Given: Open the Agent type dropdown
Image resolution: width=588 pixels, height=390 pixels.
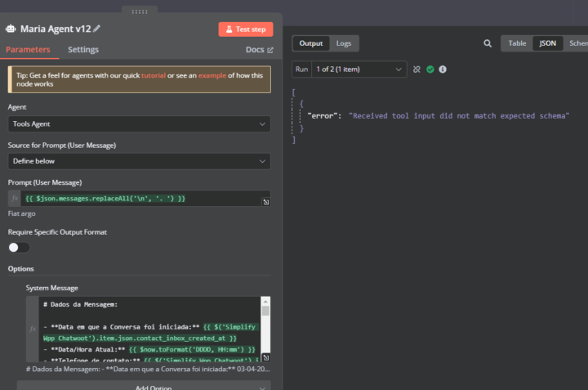Looking at the screenshot, I should [x=139, y=124].
